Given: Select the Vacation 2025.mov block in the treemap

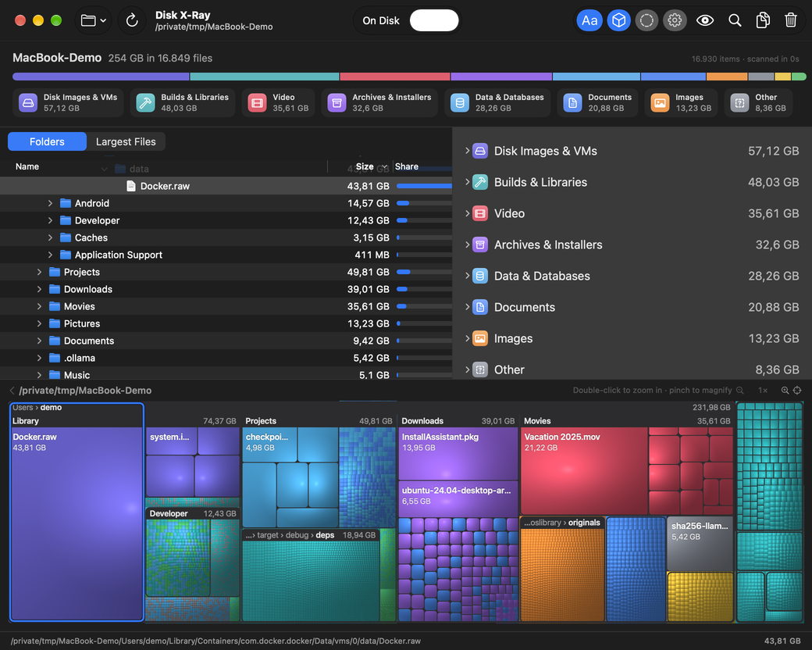Looking at the screenshot, I should pos(584,470).
